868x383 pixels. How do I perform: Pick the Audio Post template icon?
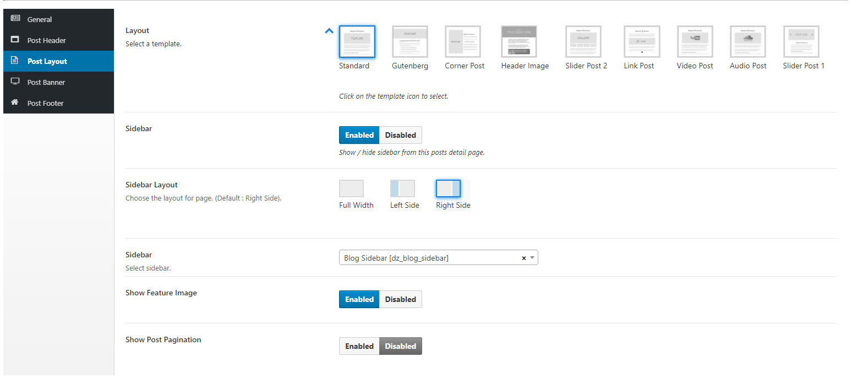click(747, 42)
